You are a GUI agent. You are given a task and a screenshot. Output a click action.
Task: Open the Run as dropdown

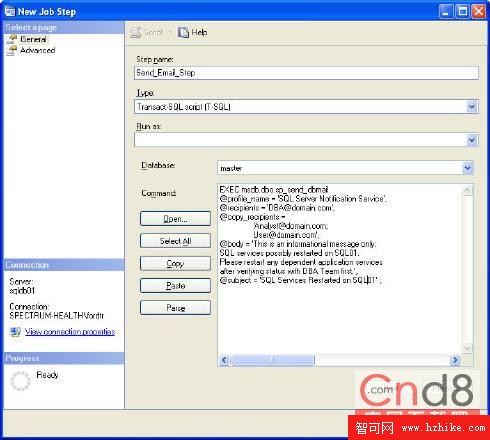(472, 140)
